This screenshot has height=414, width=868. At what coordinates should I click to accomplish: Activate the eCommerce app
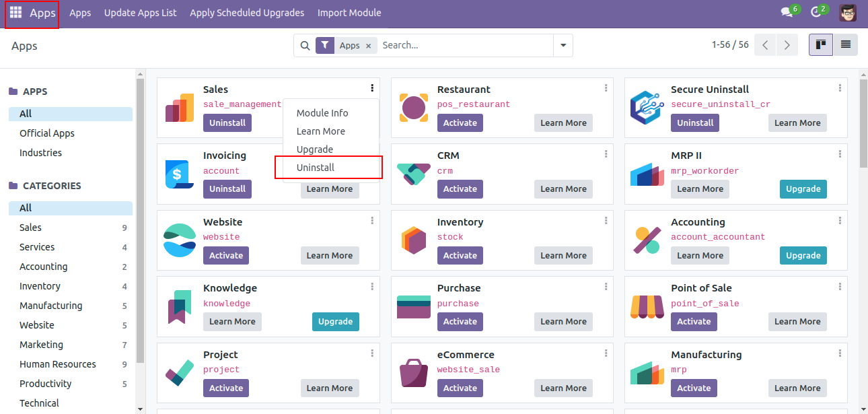[x=460, y=388]
